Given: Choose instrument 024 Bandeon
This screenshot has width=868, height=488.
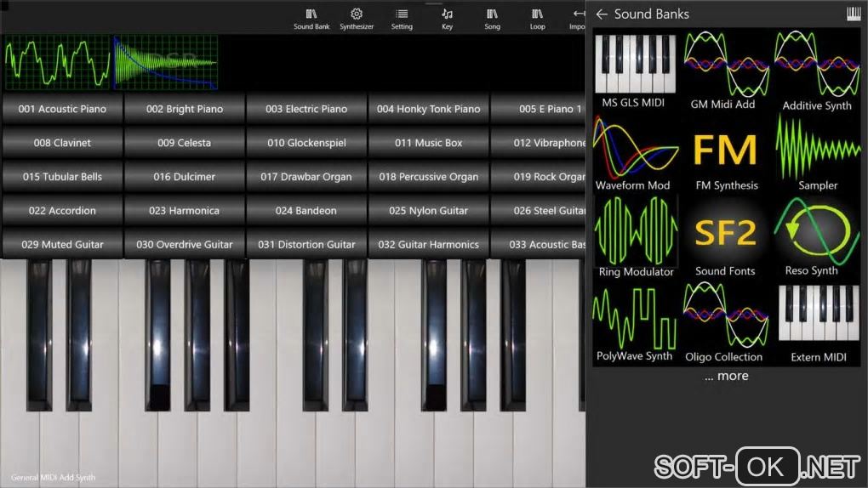Looking at the screenshot, I should 306,210.
